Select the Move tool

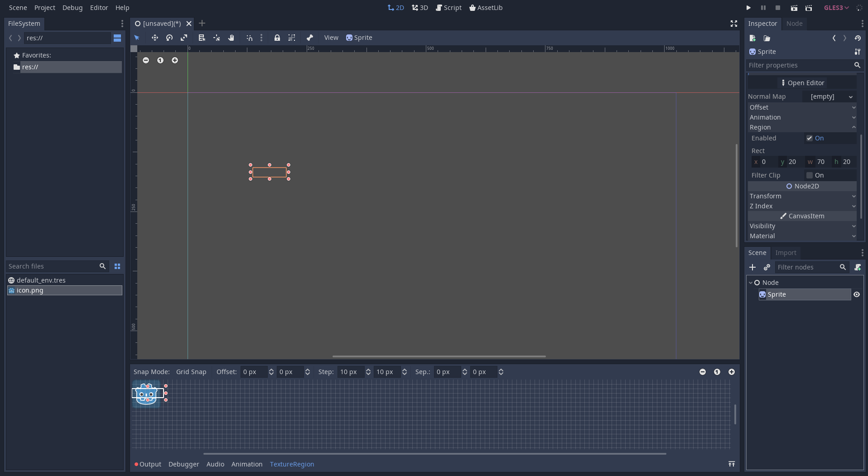coord(154,38)
